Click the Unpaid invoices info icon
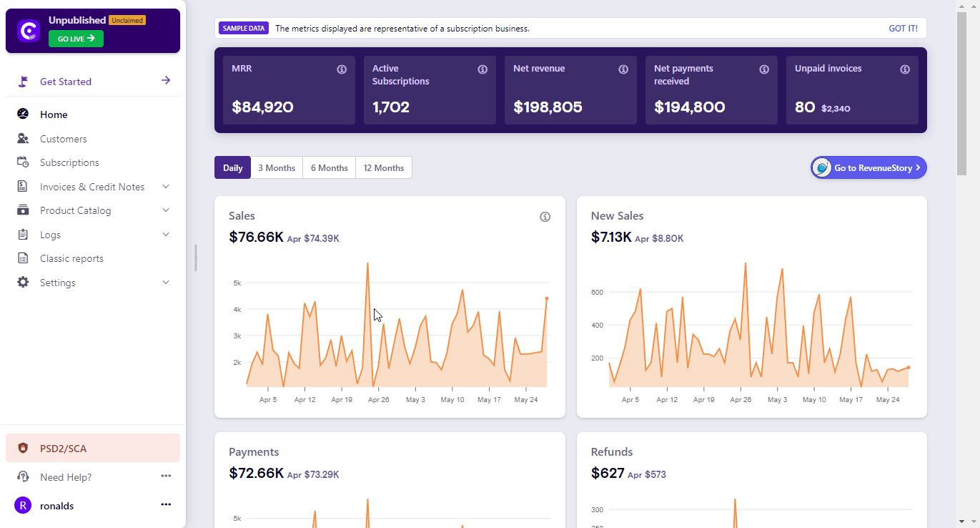980x528 pixels. [905, 69]
